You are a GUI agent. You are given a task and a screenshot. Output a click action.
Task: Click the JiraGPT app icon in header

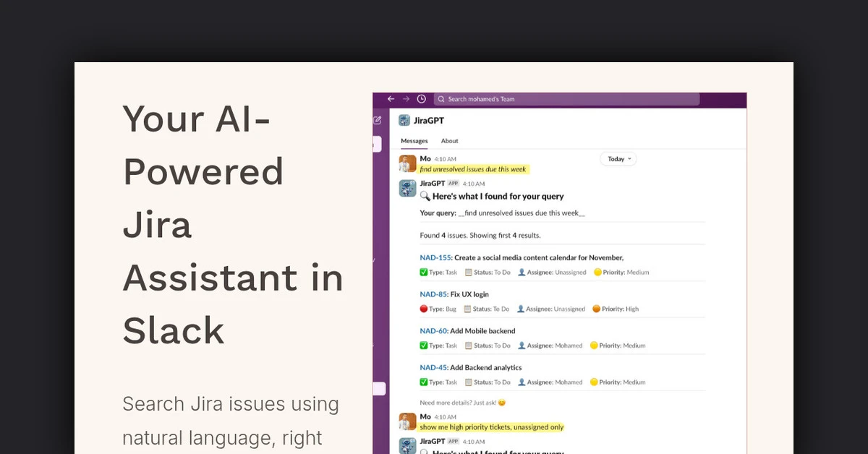coord(404,121)
